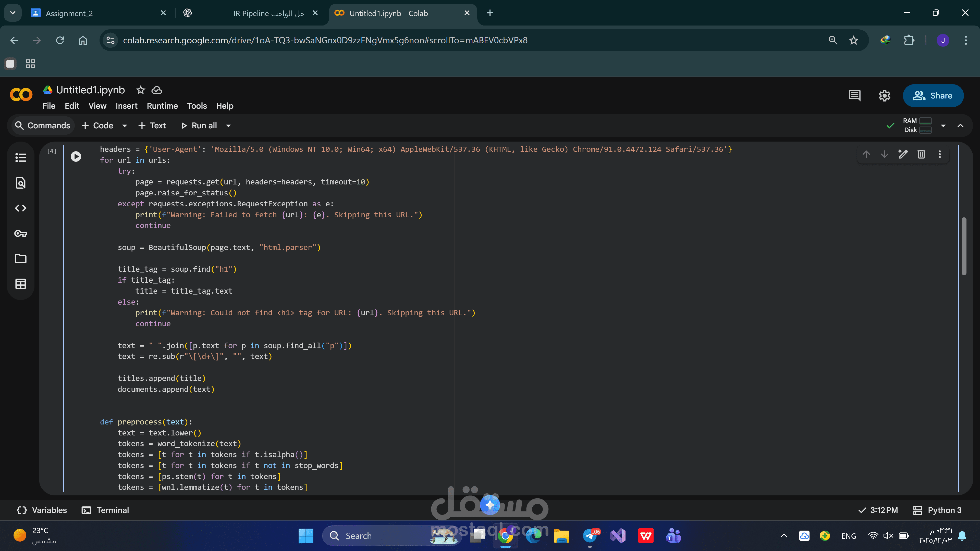Open Gemini edit for the cell
The image size is (980, 551).
click(x=903, y=154)
